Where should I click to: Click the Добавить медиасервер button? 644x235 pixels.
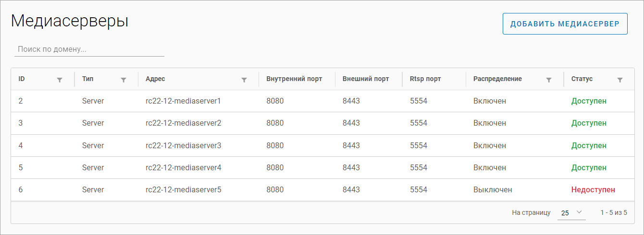tap(565, 24)
